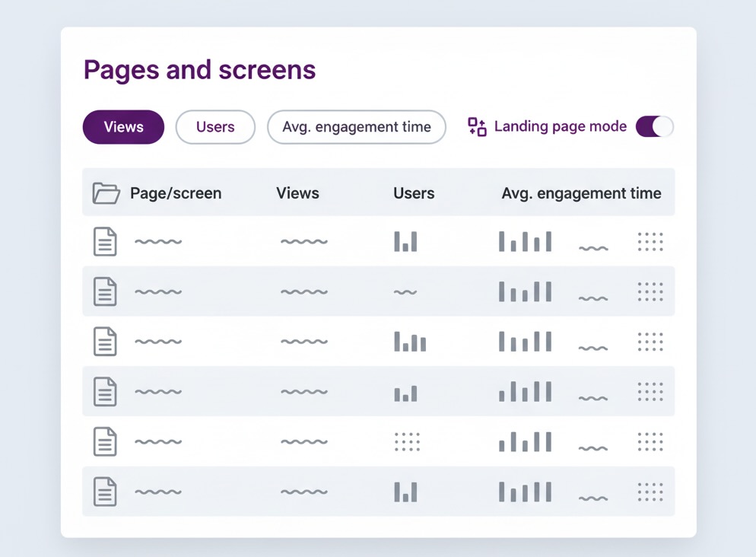This screenshot has height=557, width=756.
Task: Select the Views column header
Action: 297,193
